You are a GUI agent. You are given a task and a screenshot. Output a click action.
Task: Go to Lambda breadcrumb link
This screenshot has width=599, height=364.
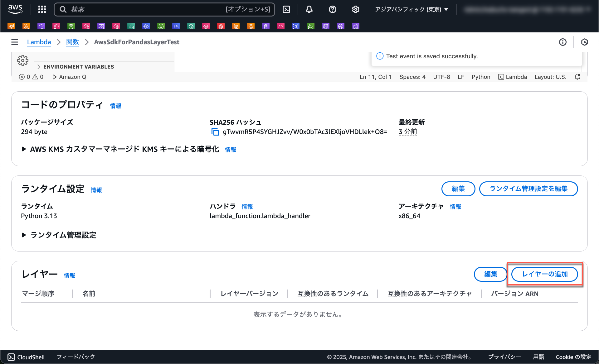pyautogui.click(x=39, y=42)
